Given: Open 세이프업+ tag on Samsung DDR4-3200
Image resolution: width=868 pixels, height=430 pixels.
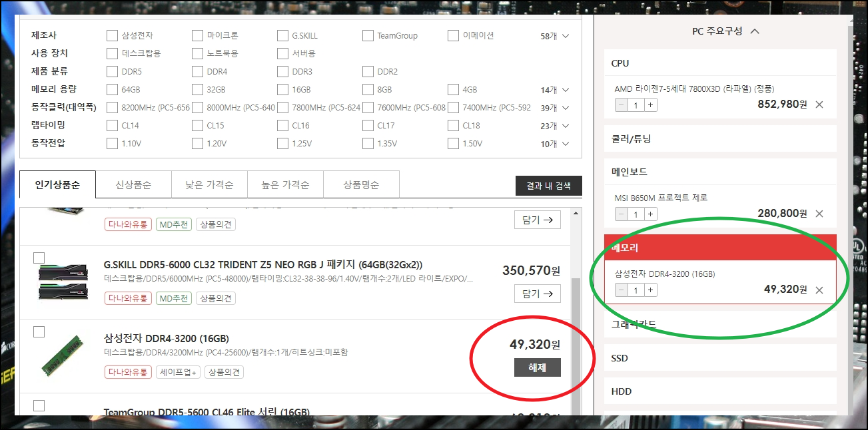Looking at the screenshot, I should click(x=178, y=372).
